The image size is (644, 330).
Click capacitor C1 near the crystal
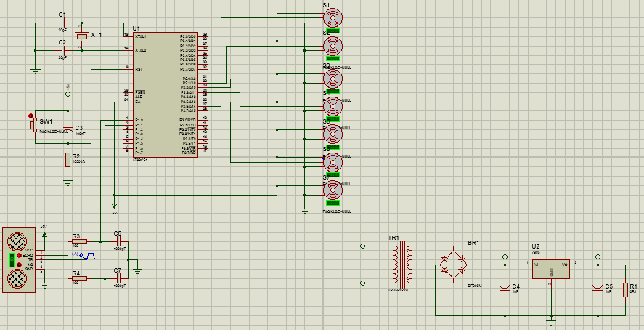(62, 23)
